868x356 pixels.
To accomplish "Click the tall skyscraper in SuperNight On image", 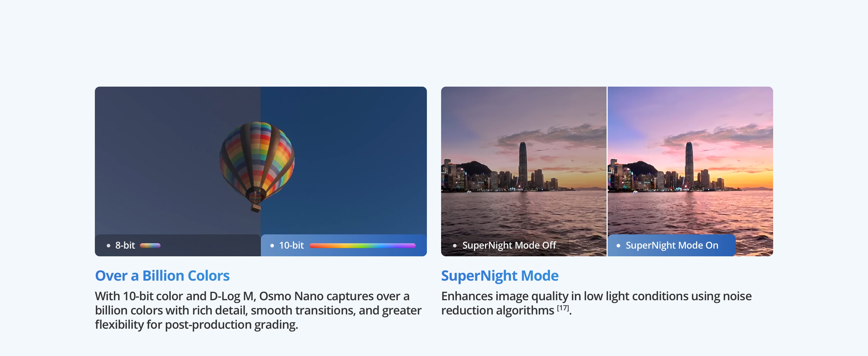I will pos(689,165).
